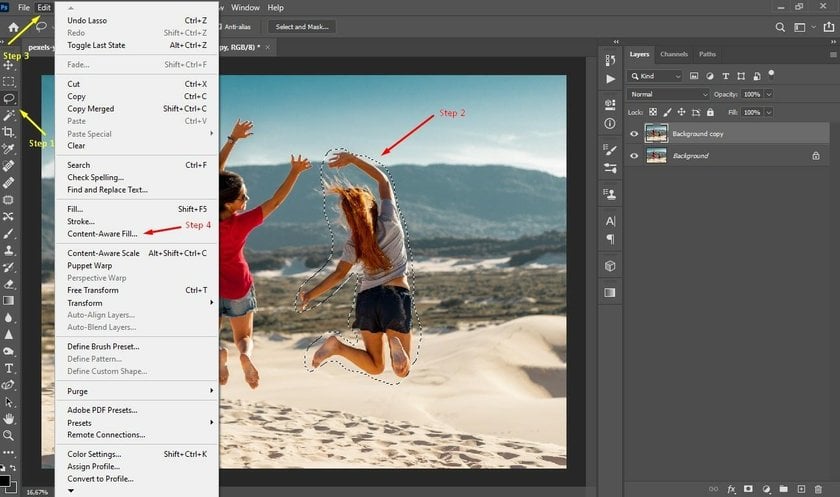Select the Clone Stamp tool

9,250
